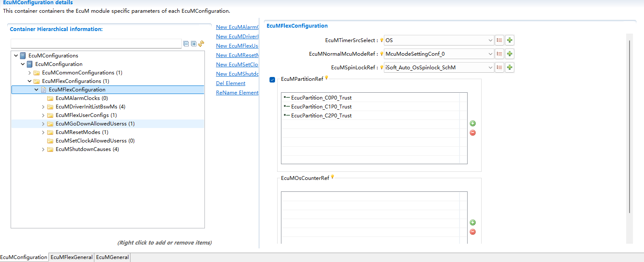This screenshot has height=262, width=644.
Task: Click the ReName Element link
Action: pos(237,93)
